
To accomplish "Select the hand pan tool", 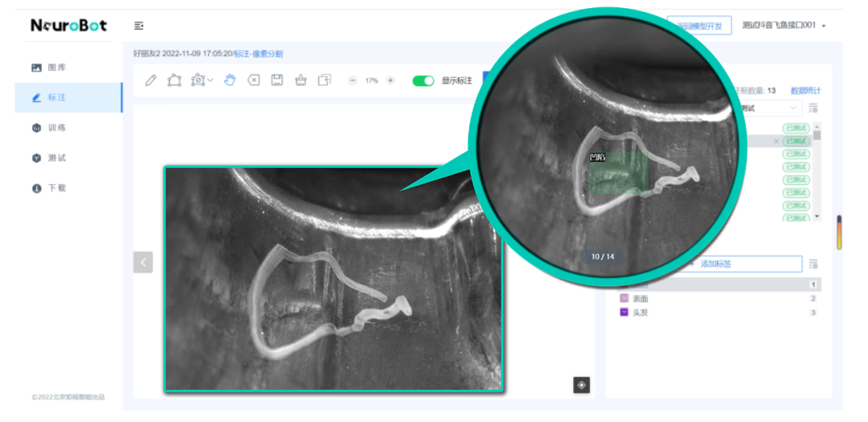I will point(230,80).
